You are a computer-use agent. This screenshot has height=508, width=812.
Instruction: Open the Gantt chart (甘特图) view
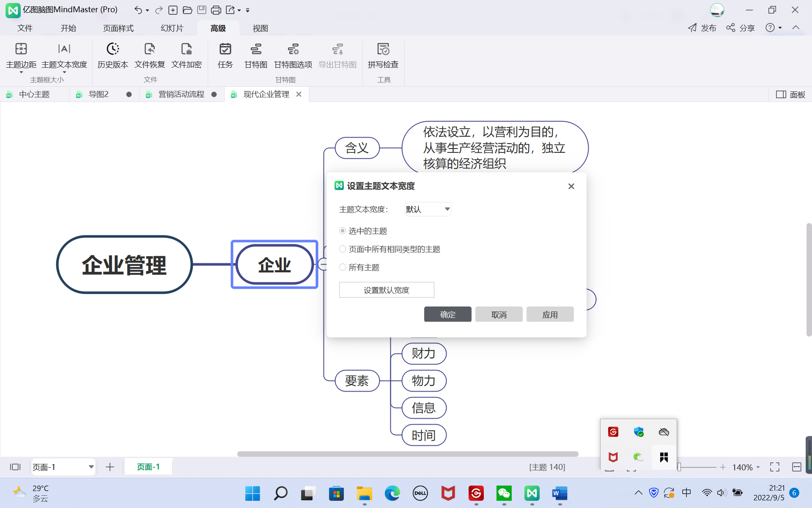point(255,50)
